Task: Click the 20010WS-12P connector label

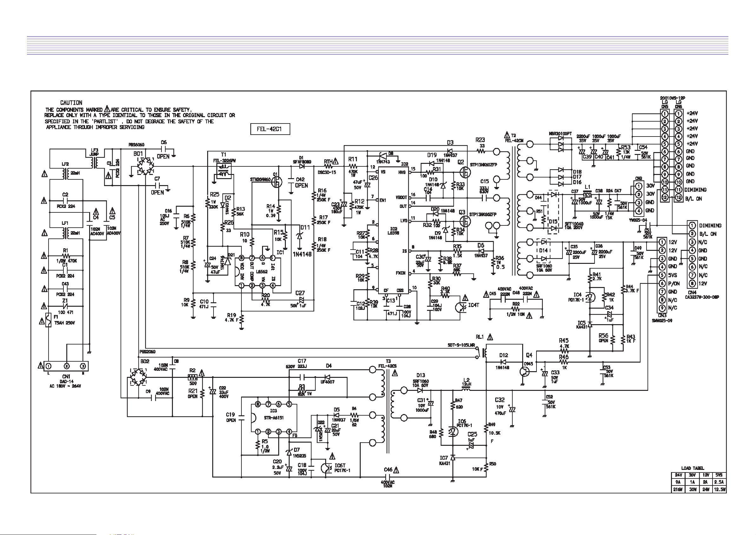Action: pos(672,98)
